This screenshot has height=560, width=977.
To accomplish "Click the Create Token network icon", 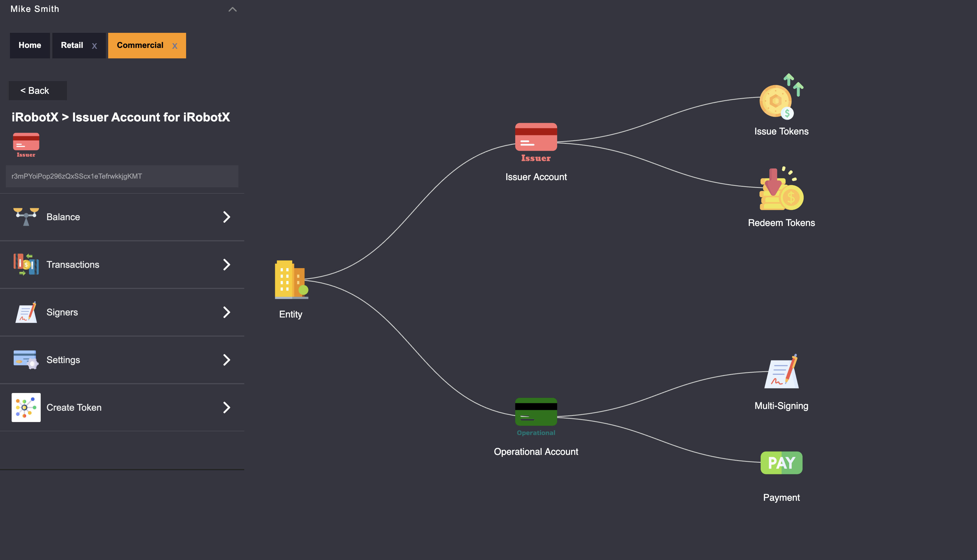I will (26, 407).
